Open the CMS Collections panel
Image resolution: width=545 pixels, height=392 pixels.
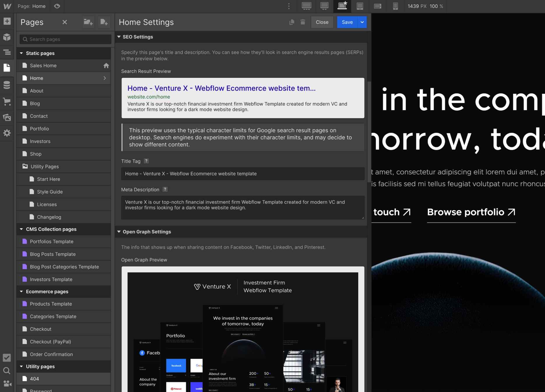[6, 85]
